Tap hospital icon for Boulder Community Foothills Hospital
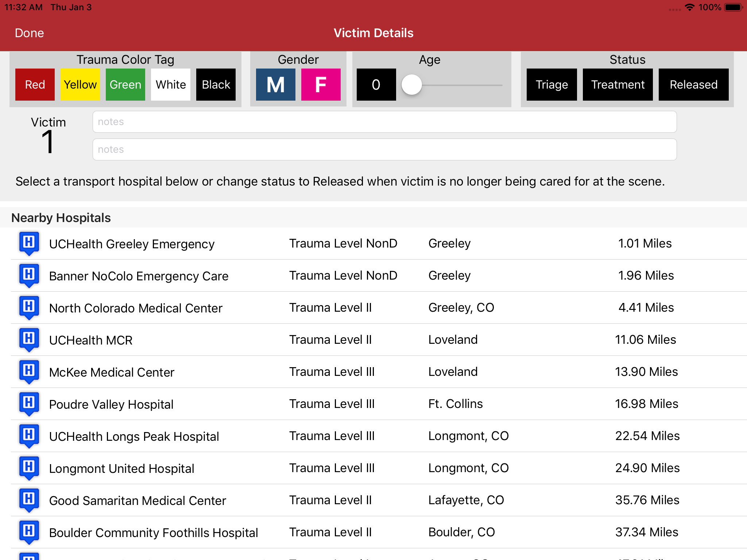This screenshot has height=560, width=747. point(29,532)
